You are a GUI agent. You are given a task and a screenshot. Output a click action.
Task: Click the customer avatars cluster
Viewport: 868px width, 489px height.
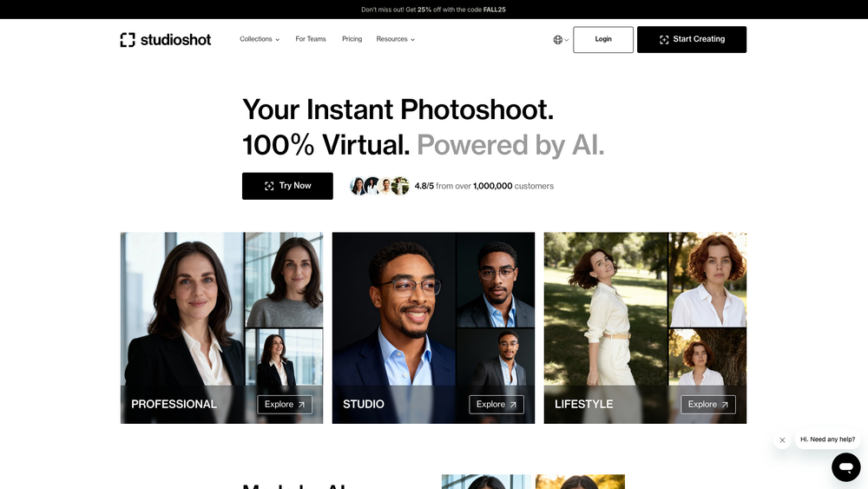[380, 186]
